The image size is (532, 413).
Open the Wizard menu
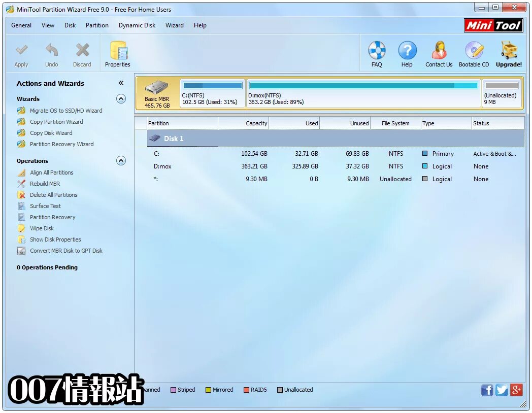click(175, 25)
